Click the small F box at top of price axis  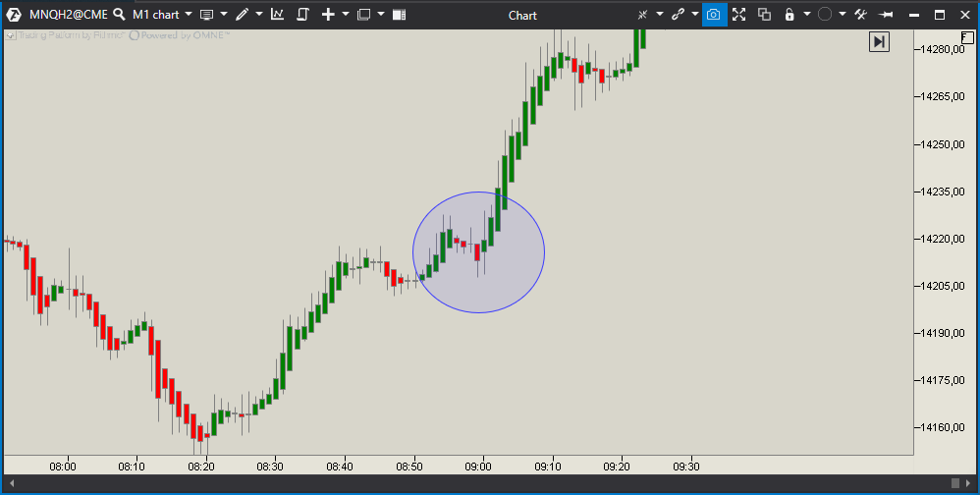pos(967,37)
